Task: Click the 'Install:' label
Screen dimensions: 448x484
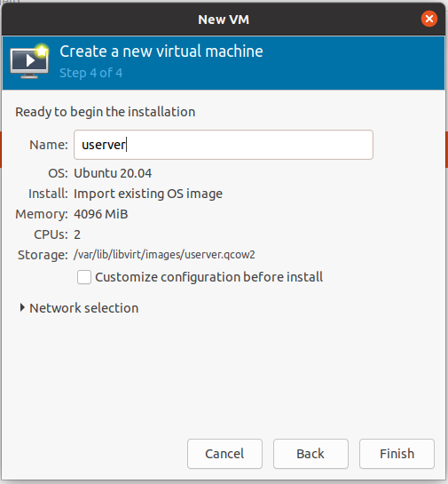Action: point(48,194)
